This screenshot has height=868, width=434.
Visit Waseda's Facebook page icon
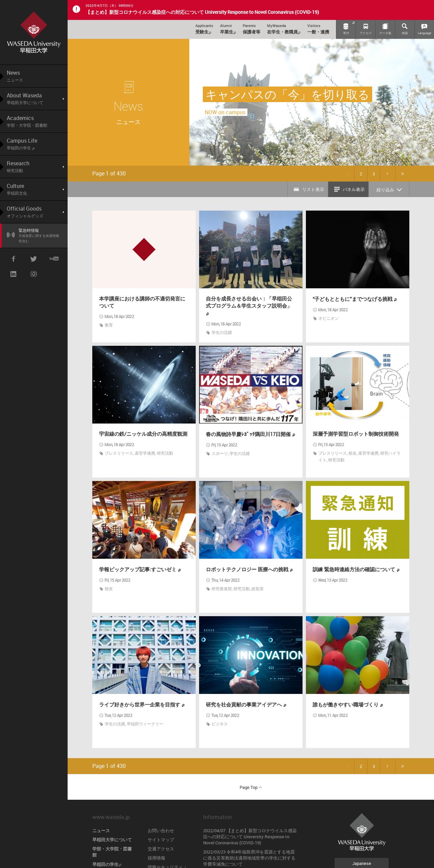[14, 259]
